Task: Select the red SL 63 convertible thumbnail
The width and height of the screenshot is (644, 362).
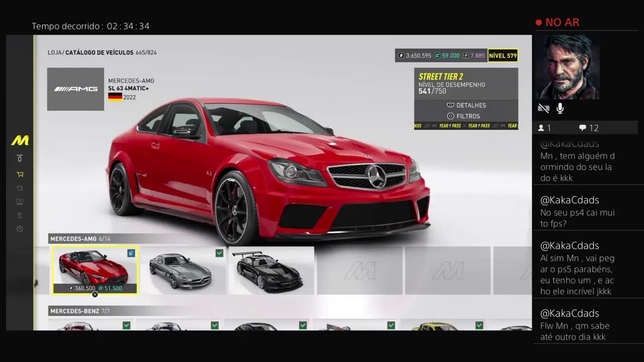Action: (95, 270)
